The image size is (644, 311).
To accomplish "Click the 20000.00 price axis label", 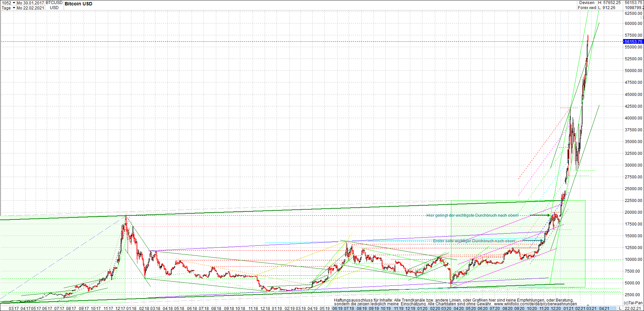I will [634, 212].
